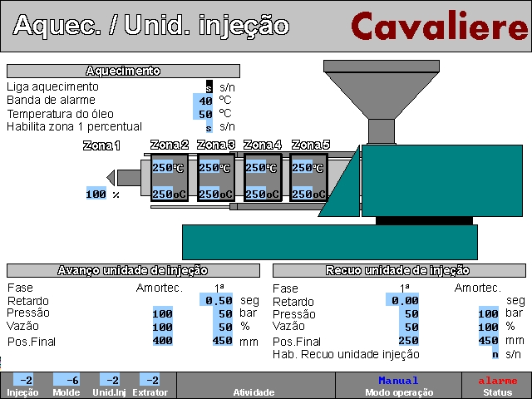Click the teal machine base block
532x399 pixels.
click(x=329, y=241)
